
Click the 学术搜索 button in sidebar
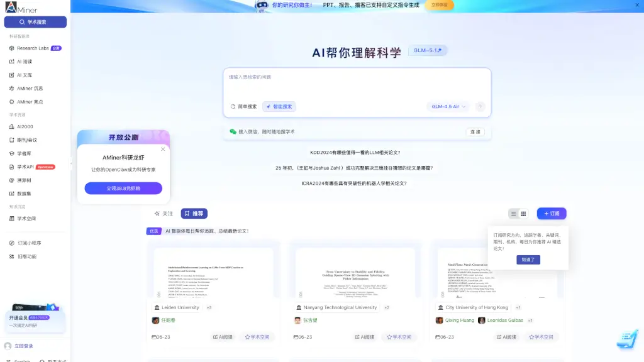point(35,22)
